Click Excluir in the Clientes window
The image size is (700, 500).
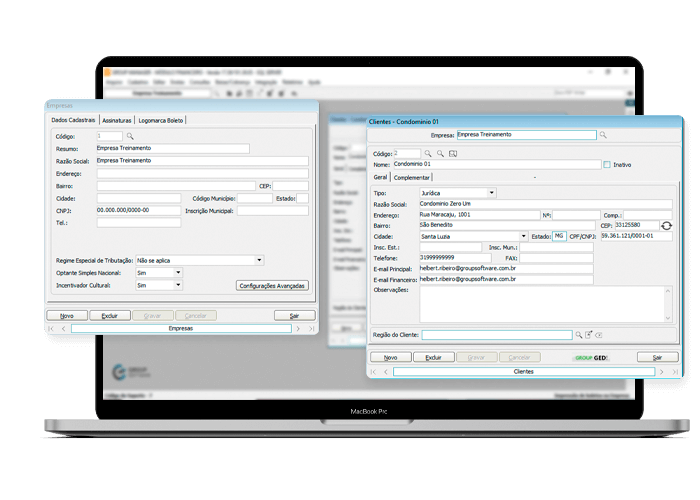pos(433,358)
